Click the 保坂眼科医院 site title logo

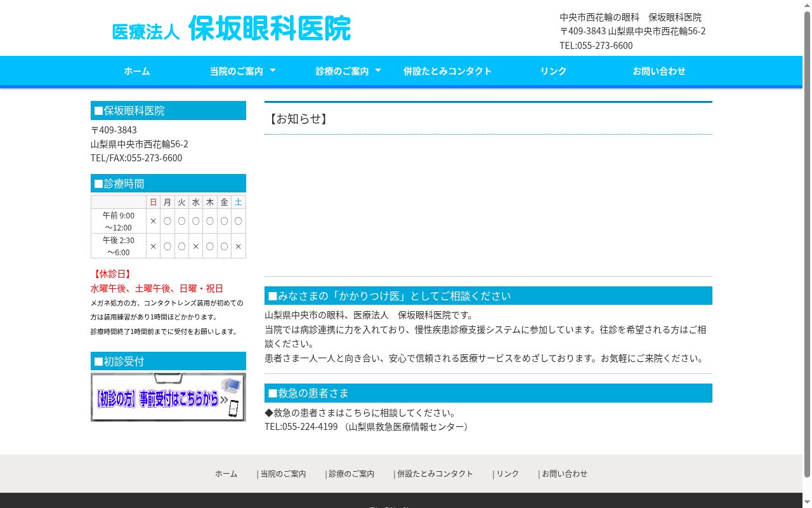231,29
